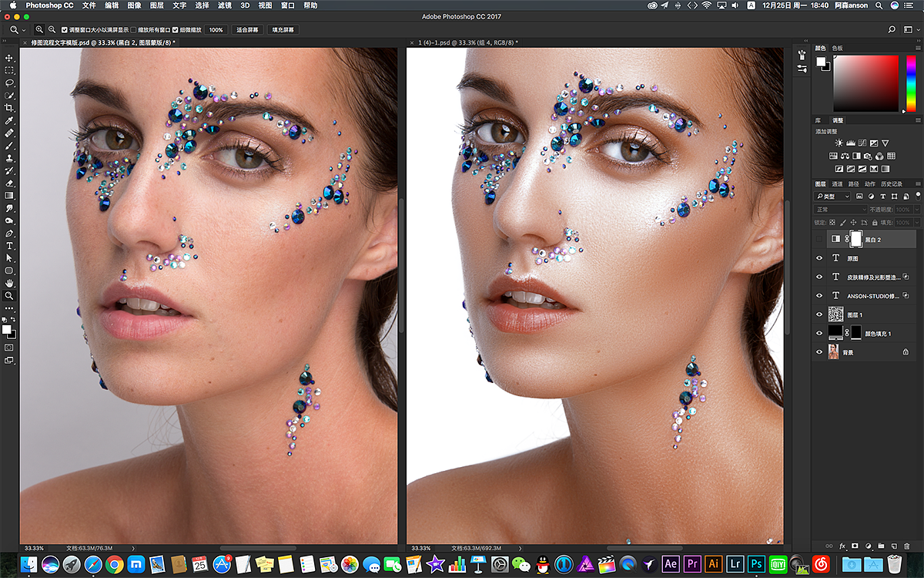924x578 pixels.
Task: Add a layer mask from Layers footer
Action: 855,546
